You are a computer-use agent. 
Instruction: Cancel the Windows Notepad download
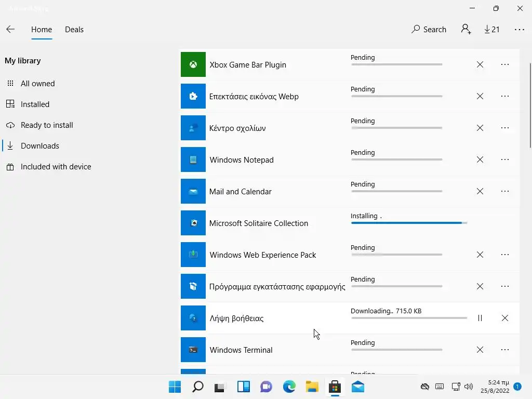[480, 159]
